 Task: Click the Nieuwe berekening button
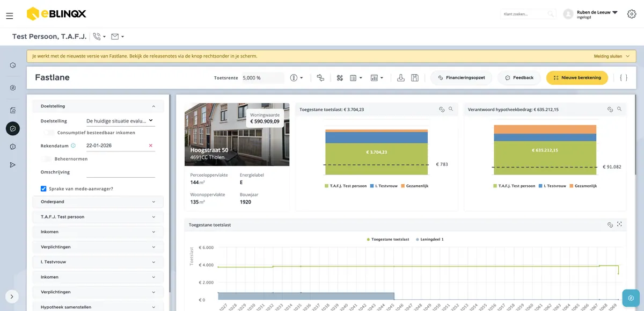[x=577, y=78]
